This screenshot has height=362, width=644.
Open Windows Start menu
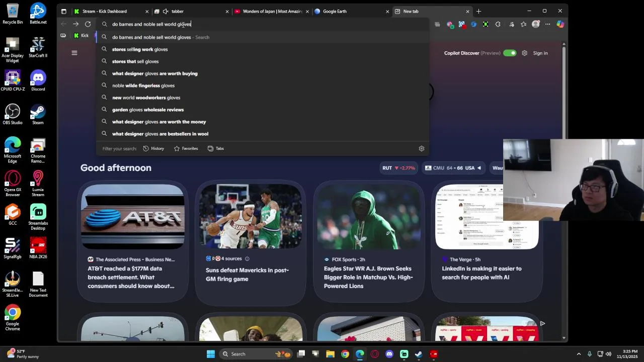211,354
